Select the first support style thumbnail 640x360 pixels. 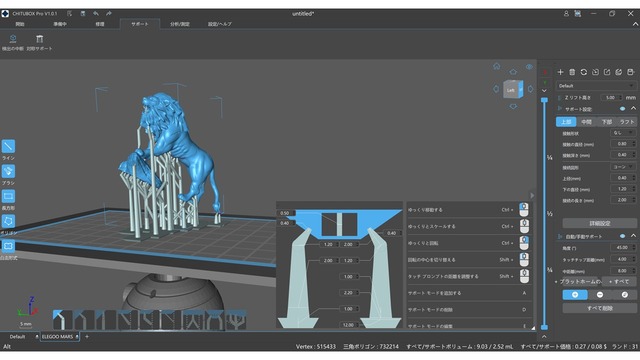[x=62, y=320]
